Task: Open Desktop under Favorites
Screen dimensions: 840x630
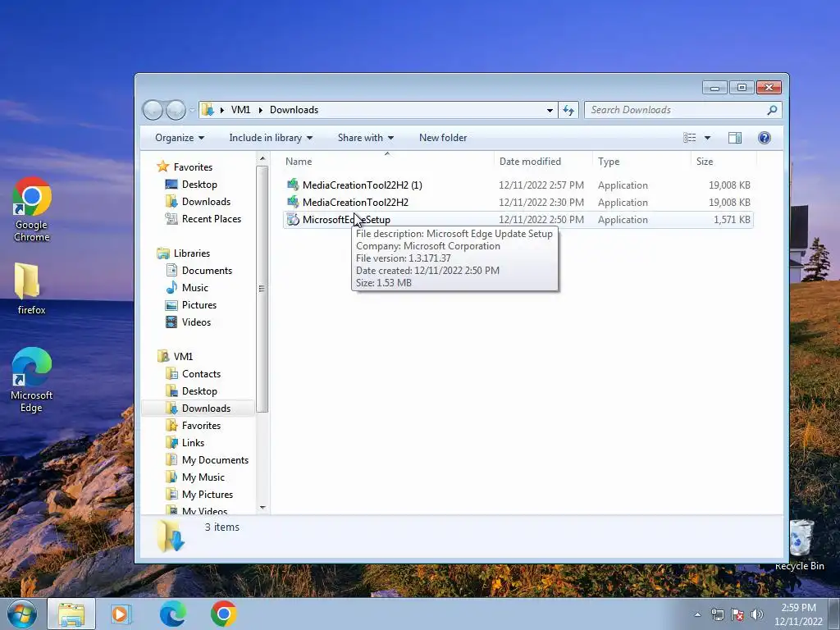Action: point(199,185)
